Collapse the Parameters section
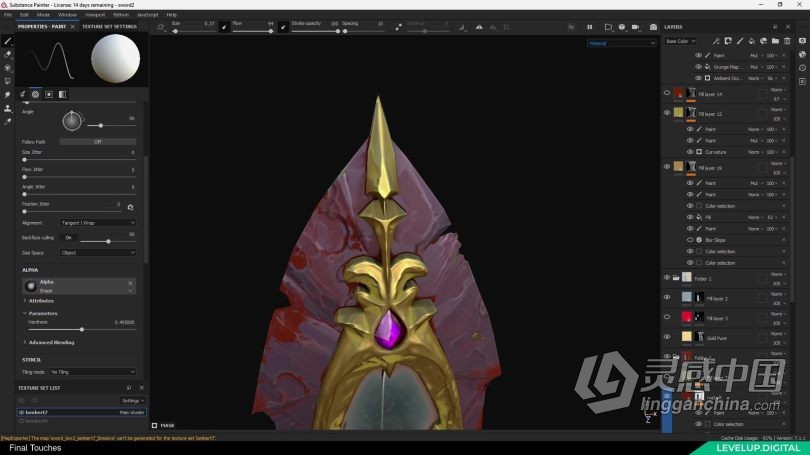 tap(40, 313)
